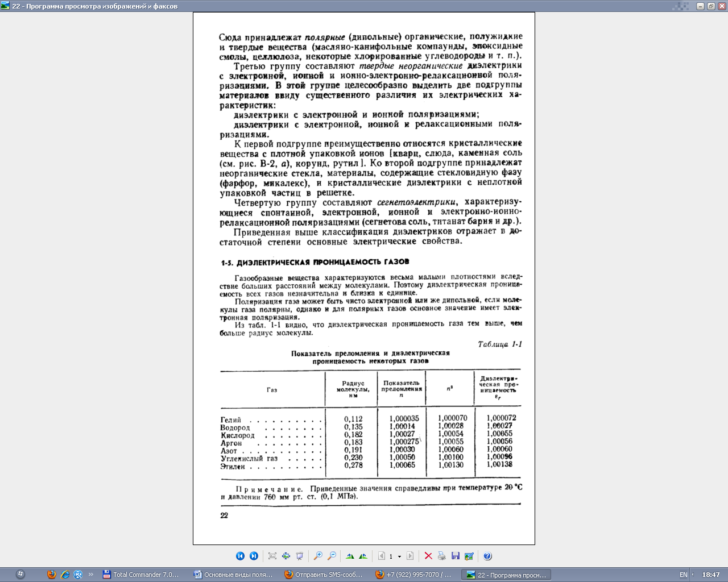The width and height of the screenshot is (728, 582).
Task: Start the slide show
Action: pos(300,556)
